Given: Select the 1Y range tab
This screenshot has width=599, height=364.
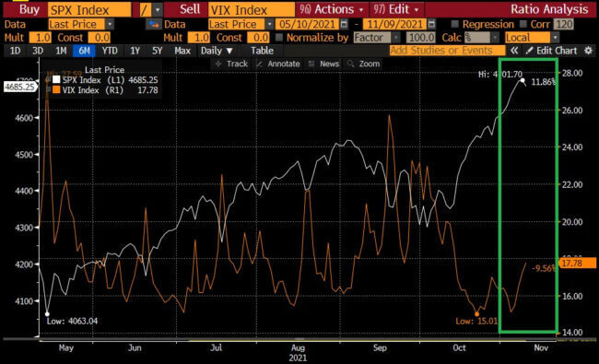Looking at the screenshot, I should 135,51.
